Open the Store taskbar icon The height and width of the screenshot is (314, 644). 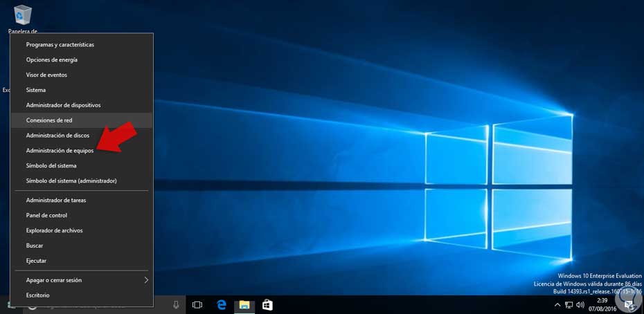click(267, 305)
